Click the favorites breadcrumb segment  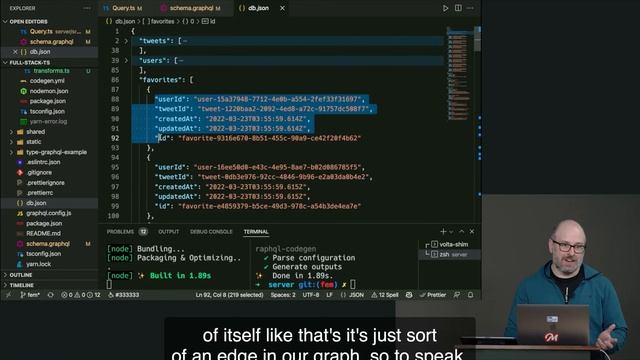[x=158, y=21]
